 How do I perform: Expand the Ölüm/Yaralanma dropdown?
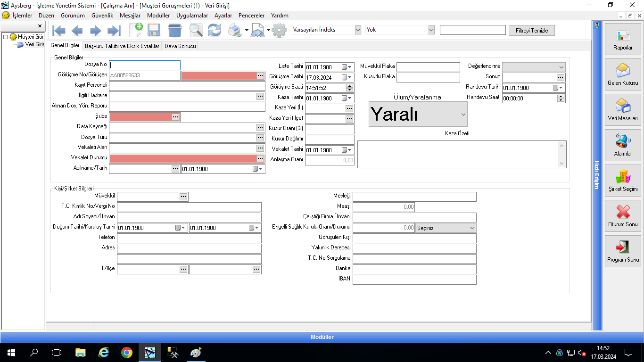[463, 115]
